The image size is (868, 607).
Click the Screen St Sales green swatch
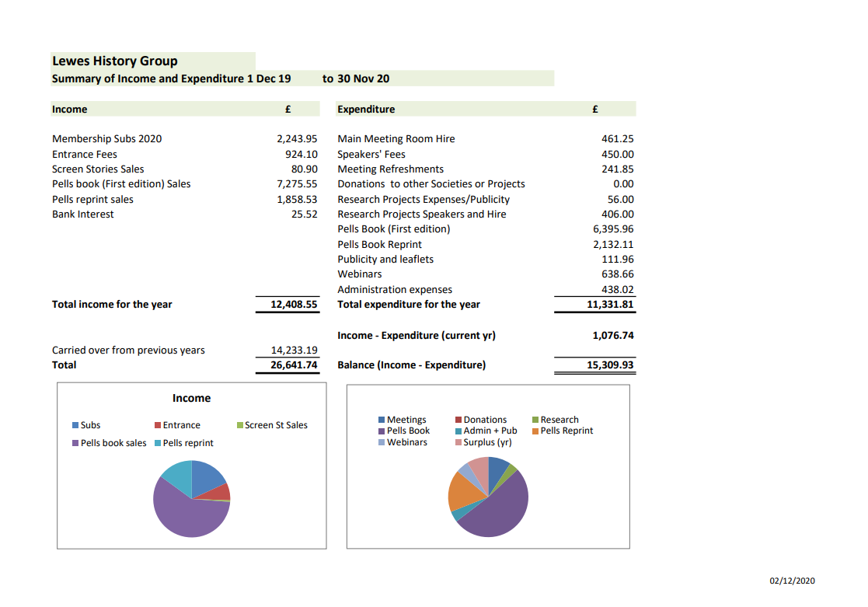coord(240,425)
